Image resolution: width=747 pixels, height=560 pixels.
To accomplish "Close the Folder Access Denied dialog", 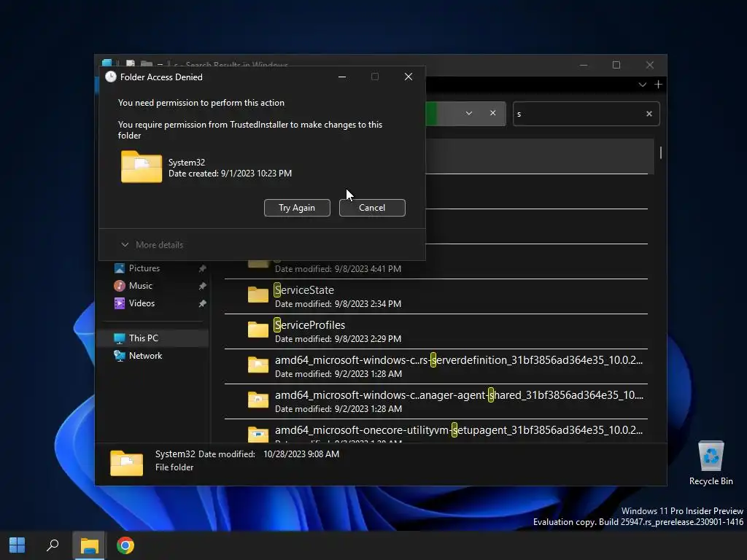I will click(409, 77).
